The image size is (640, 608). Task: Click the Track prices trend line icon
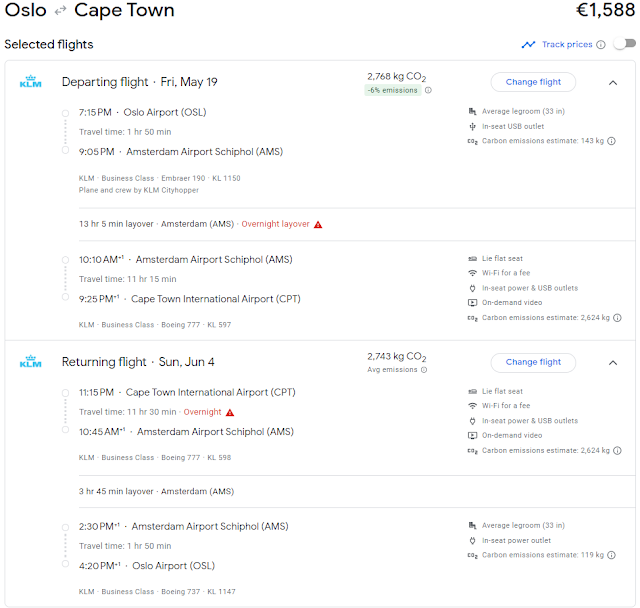click(528, 44)
